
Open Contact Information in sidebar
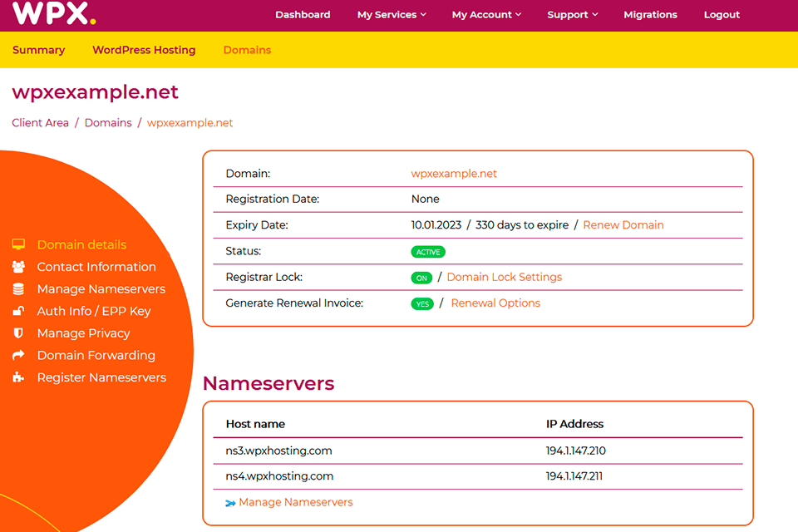pos(96,267)
